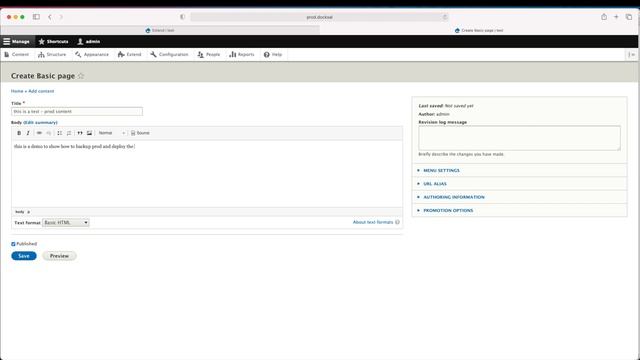The width and height of the screenshot is (640, 360).
Task: Click into the Revision log message box
Action: [519, 138]
